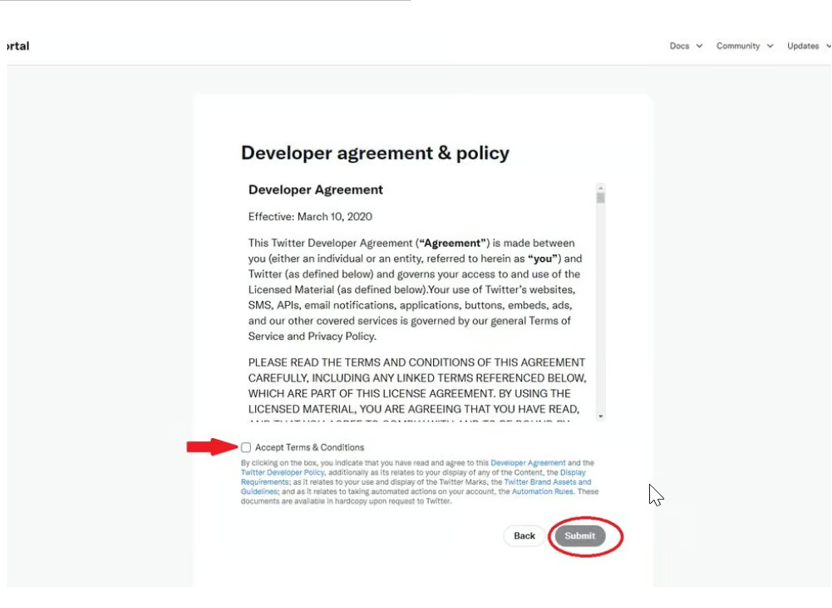Screen dimensions: 832x608
Task: Open the Automation Rules link
Action: (542, 491)
